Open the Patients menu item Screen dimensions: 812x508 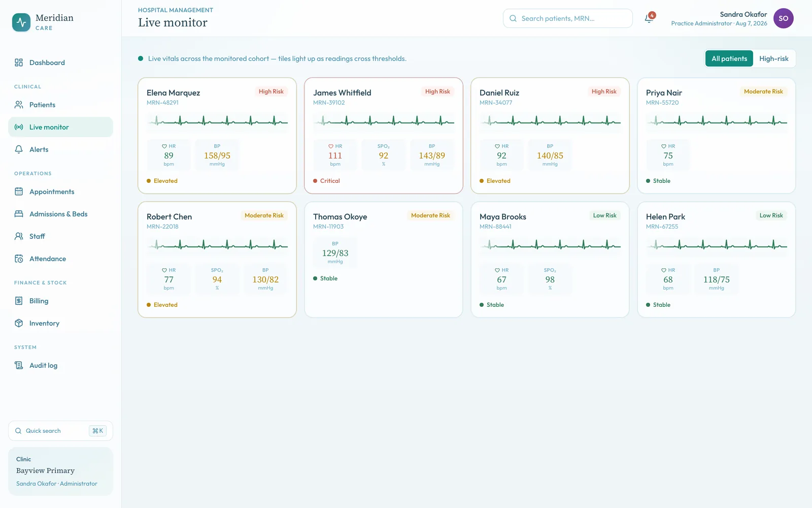[x=60, y=105]
